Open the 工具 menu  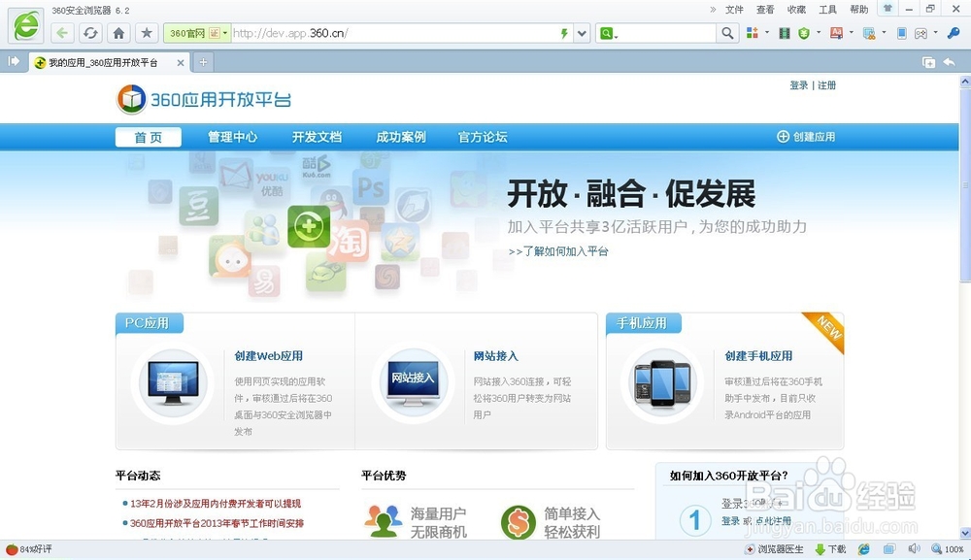(827, 10)
